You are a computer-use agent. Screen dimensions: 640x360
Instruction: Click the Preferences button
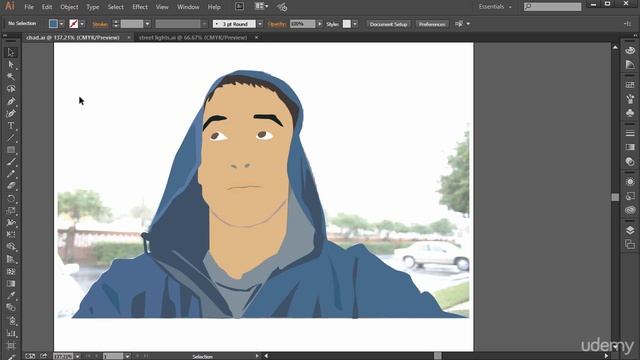point(431,24)
